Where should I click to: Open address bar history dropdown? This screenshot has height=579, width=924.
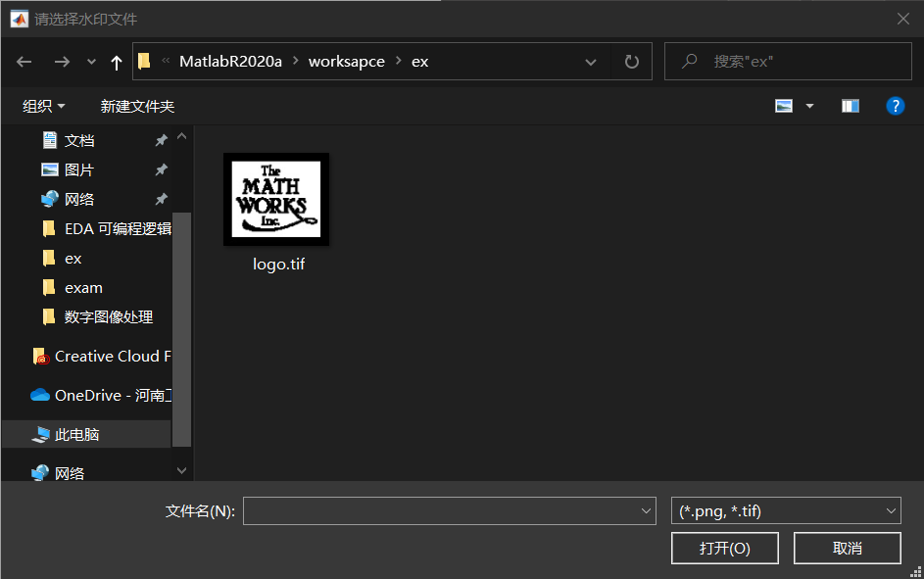[591, 62]
